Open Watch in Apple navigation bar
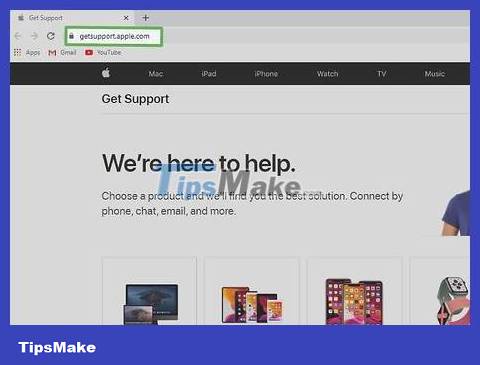This screenshot has width=480, height=365. (x=327, y=74)
